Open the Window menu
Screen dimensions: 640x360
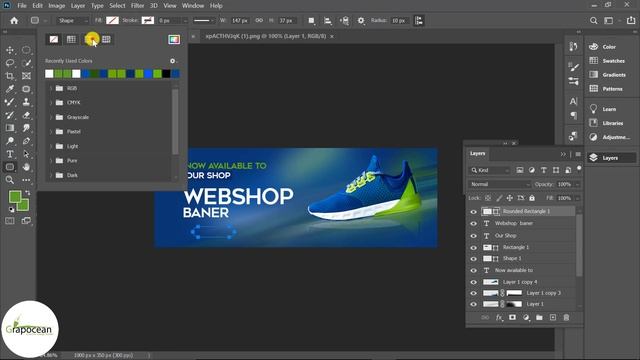193,6
